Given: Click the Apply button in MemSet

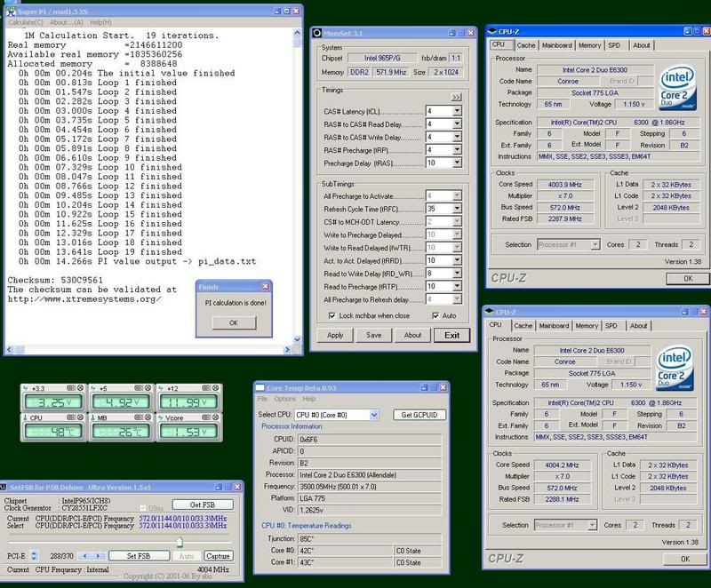Looking at the screenshot, I should [x=335, y=335].
